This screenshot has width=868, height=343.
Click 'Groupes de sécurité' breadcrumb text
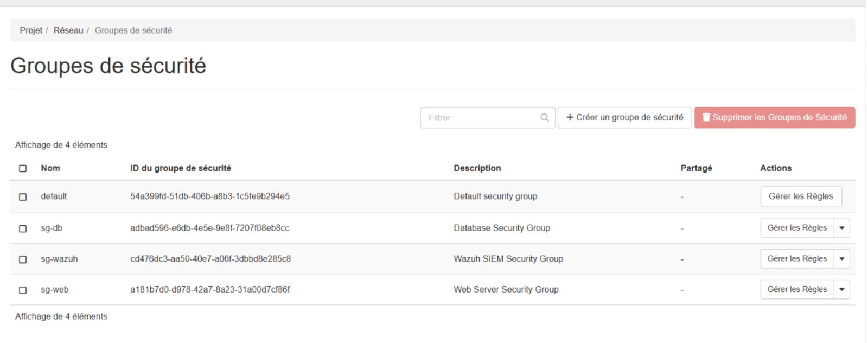pos(133,30)
